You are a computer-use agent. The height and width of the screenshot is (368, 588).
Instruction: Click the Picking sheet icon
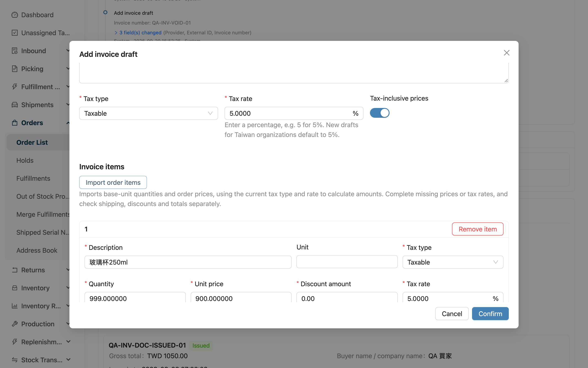pyautogui.click(x=14, y=69)
